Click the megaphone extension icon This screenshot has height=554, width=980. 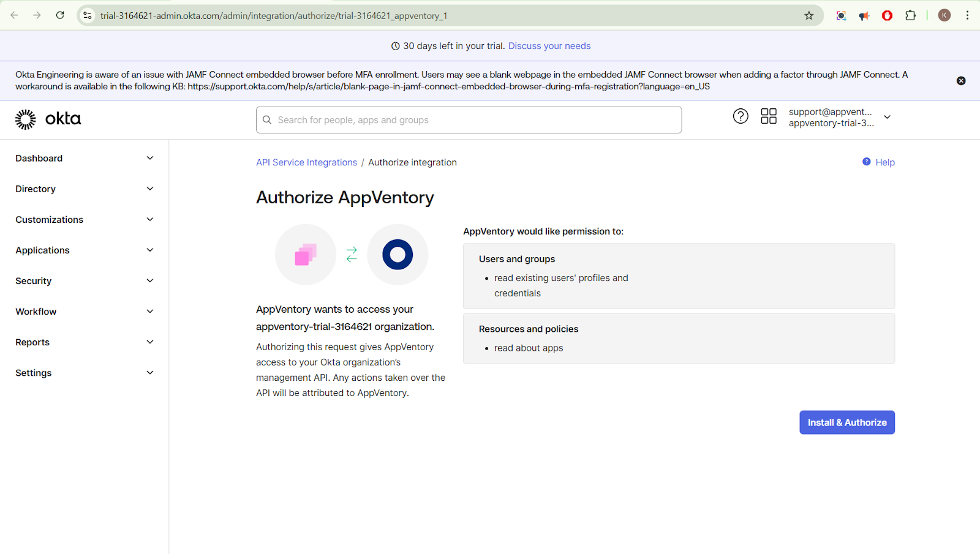864,15
